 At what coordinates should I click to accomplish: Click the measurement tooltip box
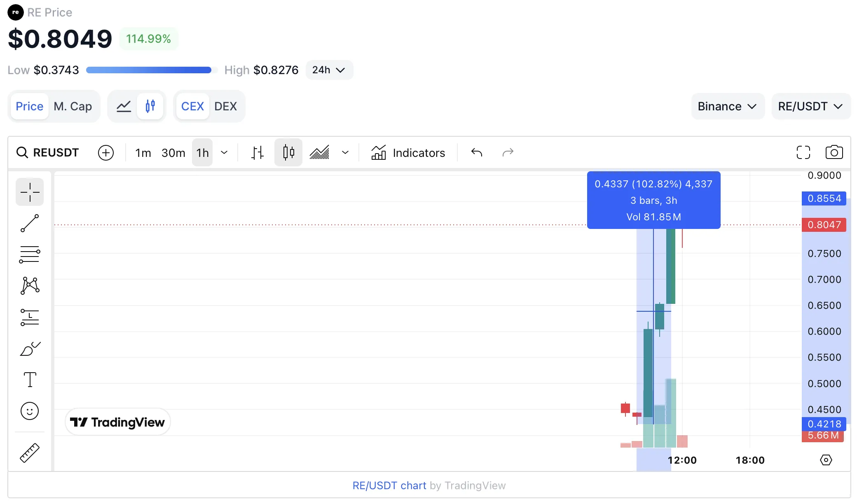pos(654,200)
